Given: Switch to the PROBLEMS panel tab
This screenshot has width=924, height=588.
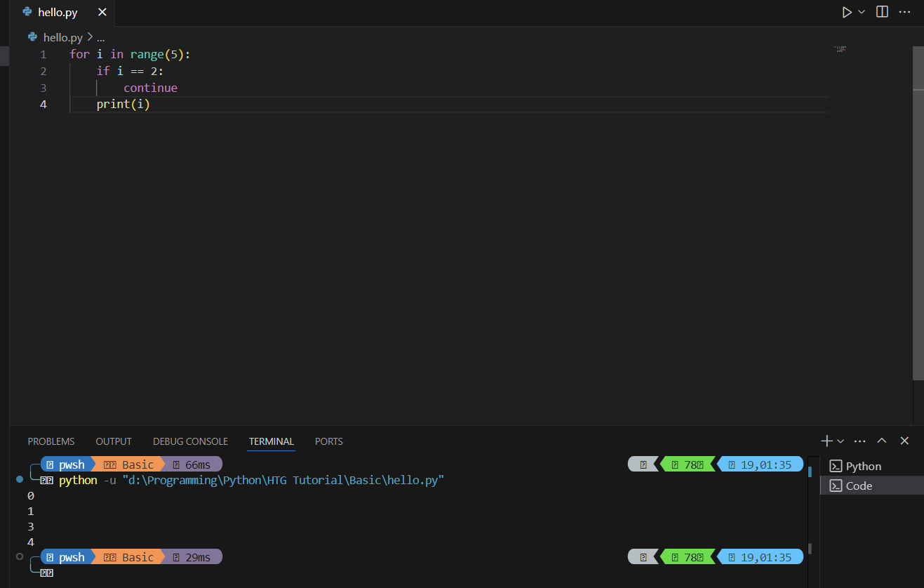Looking at the screenshot, I should click(51, 441).
